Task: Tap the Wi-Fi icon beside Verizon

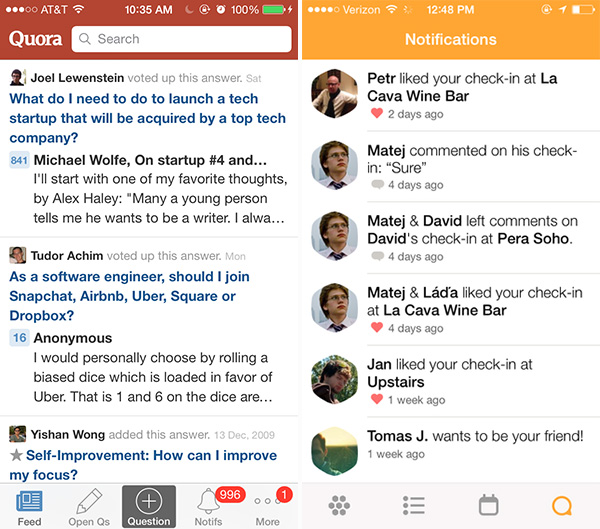Action: point(391,9)
